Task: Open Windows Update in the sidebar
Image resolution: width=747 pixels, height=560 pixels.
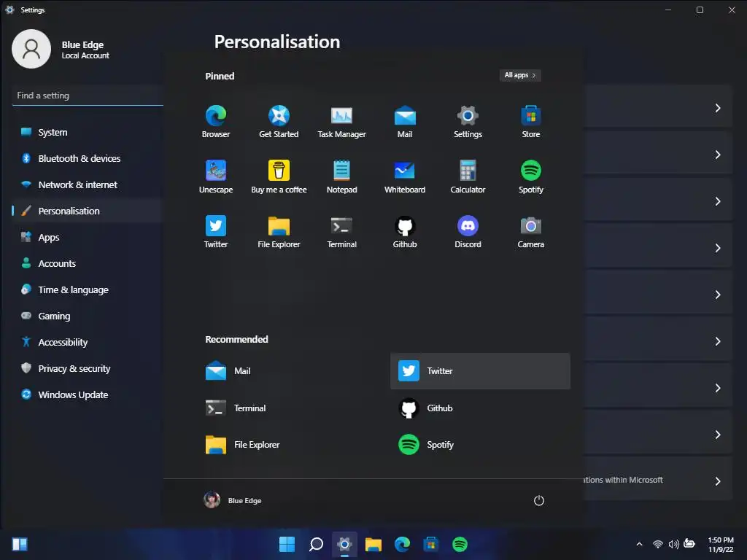Action: click(x=88, y=394)
